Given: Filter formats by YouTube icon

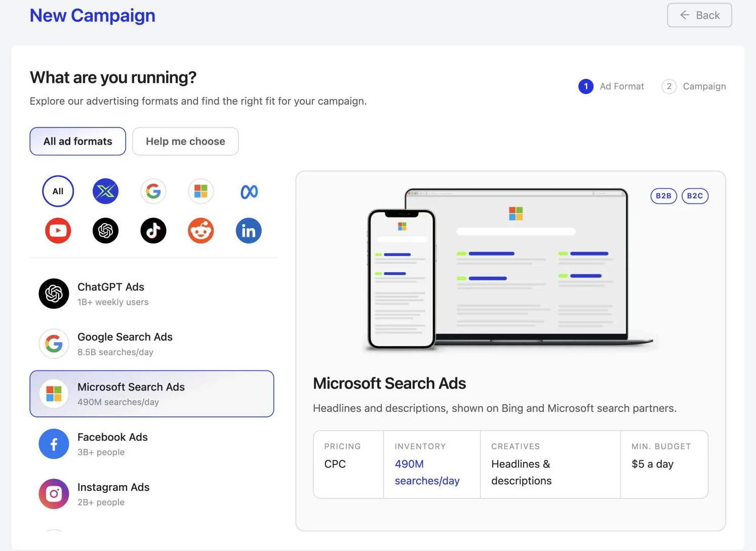Looking at the screenshot, I should click(x=58, y=231).
